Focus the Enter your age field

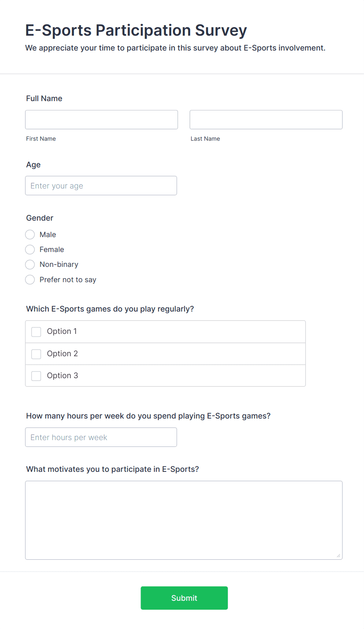(x=101, y=186)
